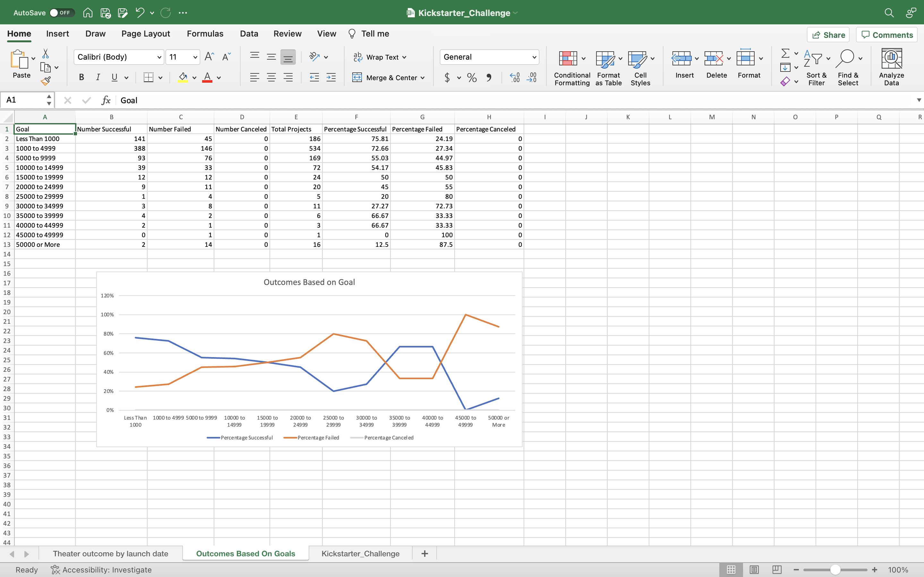924x577 pixels.
Task: Click the Percent Style icon
Action: pyautogui.click(x=472, y=78)
